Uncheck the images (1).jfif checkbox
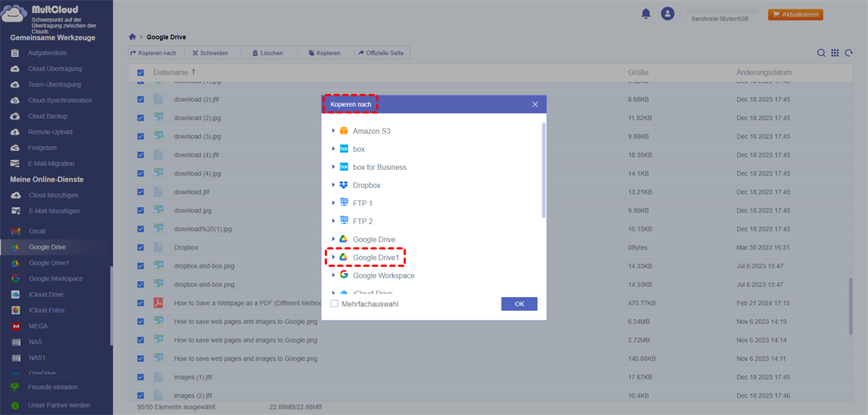The image size is (868, 415). point(140,377)
